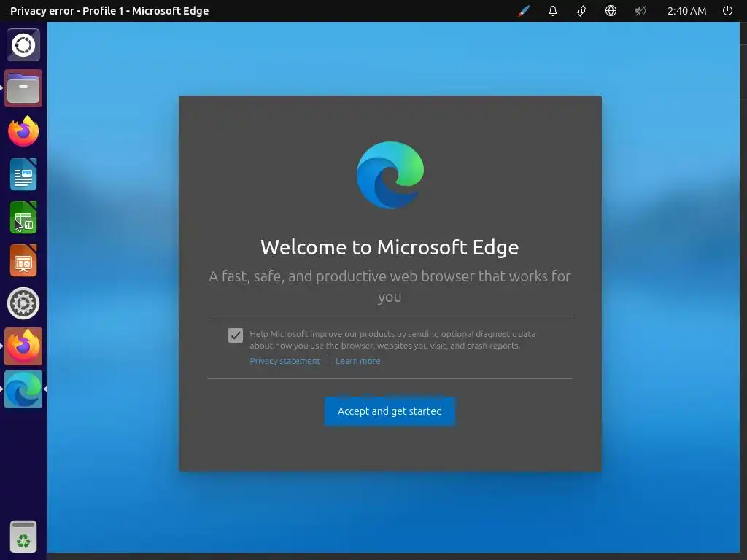This screenshot has width=747, height=560.
Task: Open the power menu icon
Action: tap(727, 10)
